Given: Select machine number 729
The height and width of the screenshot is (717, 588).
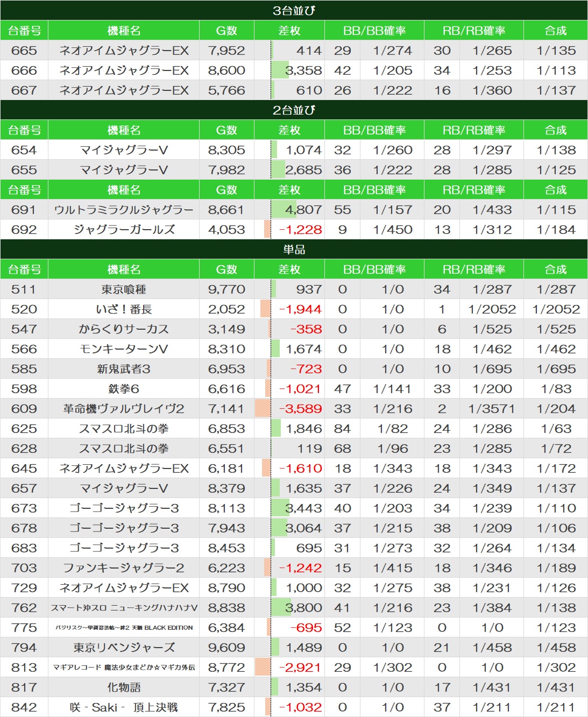Looking at the screenshot, I should (x=24, y=588).
